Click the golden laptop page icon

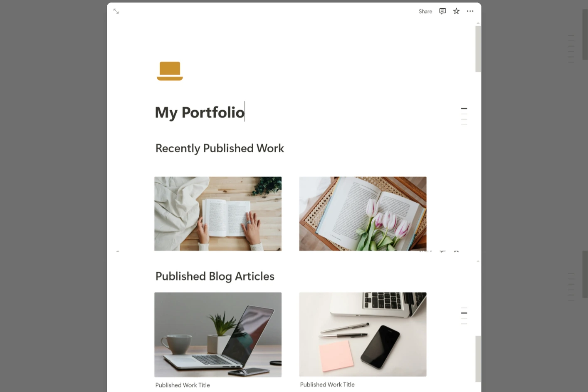tap(170, 71)
